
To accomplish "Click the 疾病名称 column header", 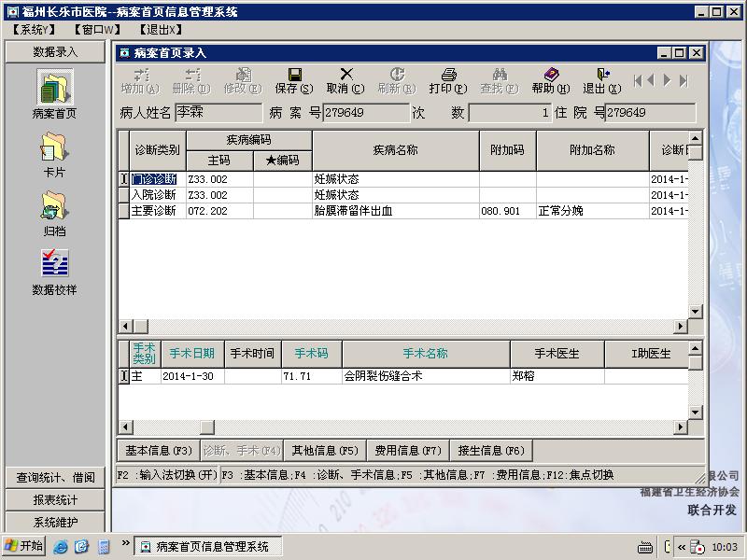I will 395,150.
